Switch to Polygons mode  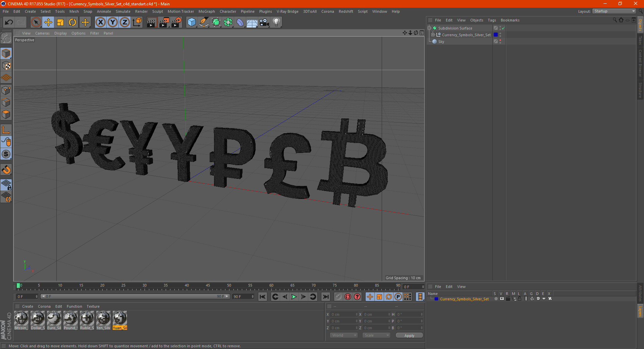(x=6, y=114)
